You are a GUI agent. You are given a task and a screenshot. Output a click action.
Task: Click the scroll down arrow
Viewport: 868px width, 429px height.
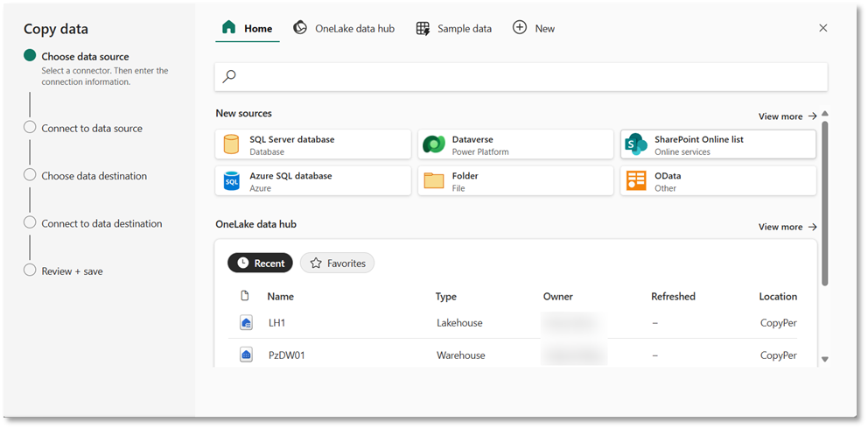pyautogui.click(x=825, y=359)
